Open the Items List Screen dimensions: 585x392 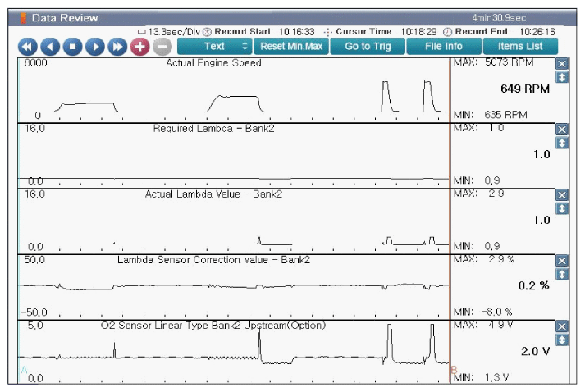click(520, 47)
